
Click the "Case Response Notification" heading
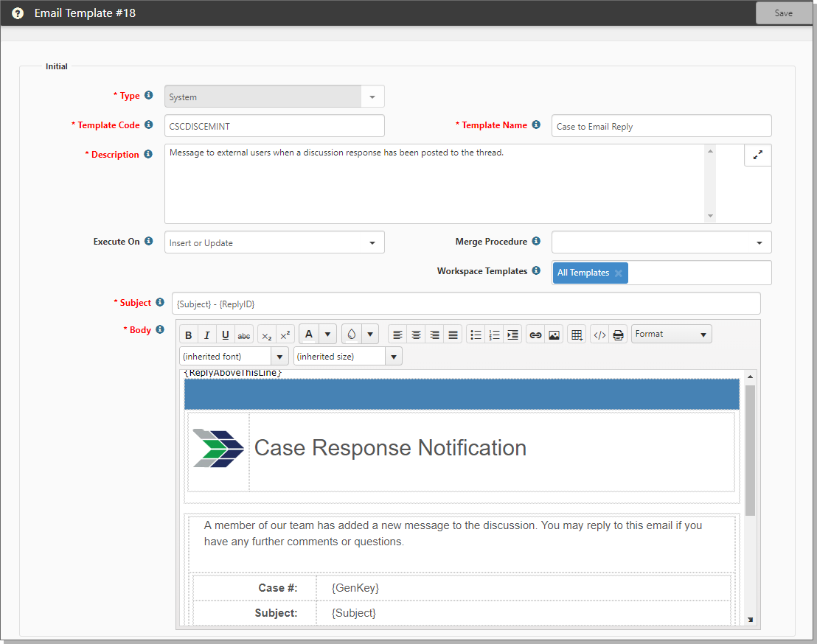pyautogui.click(x=390, y=448)
